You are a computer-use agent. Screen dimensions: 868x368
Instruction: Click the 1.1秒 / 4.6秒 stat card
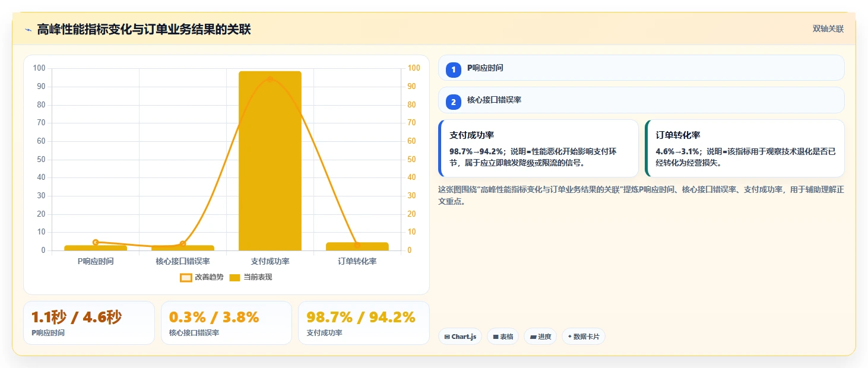coord(89,323)
